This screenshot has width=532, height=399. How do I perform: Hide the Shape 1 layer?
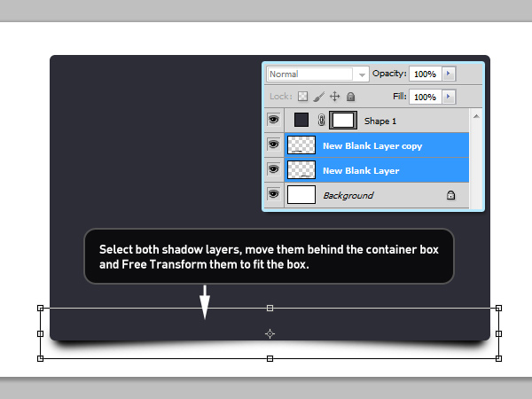pos(274,120)
